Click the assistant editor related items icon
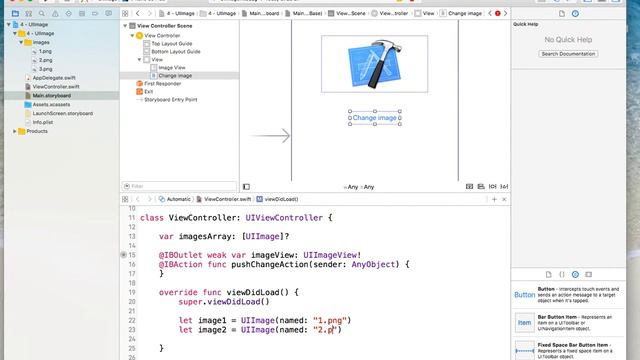The width and height of the screenshot is (640, 360). (125, 199)
